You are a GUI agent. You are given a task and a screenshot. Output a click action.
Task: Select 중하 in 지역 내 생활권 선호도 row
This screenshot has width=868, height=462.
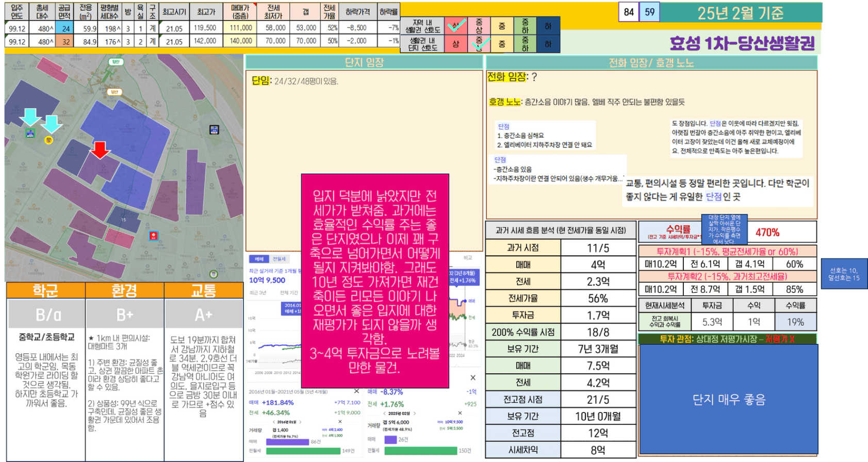pos(525,25)
